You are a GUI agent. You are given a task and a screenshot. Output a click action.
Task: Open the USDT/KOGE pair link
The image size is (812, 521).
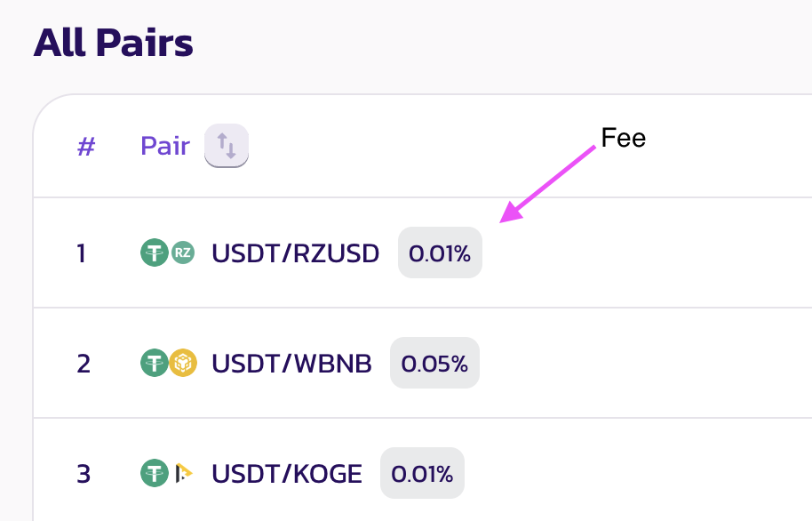(286, 473)
